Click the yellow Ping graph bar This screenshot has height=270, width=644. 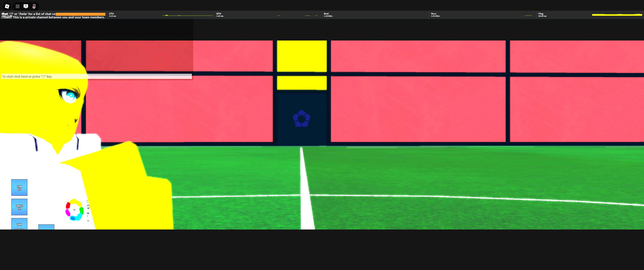616,15
